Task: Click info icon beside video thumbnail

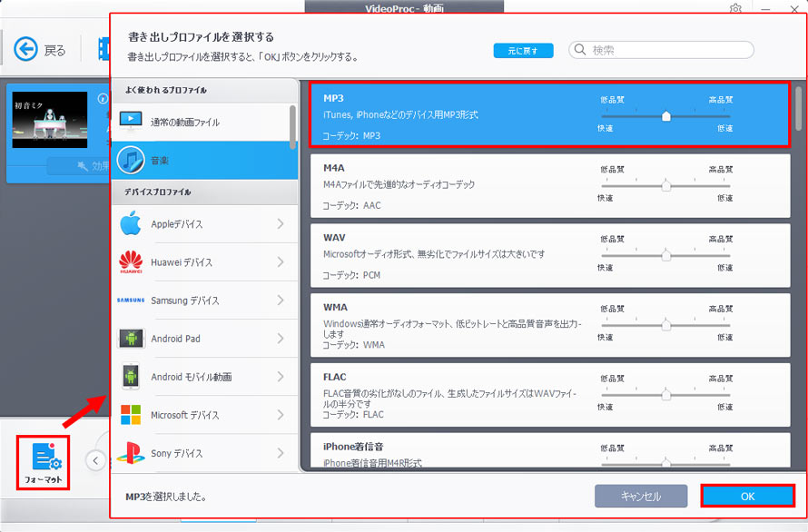Action: pos(103,98)
